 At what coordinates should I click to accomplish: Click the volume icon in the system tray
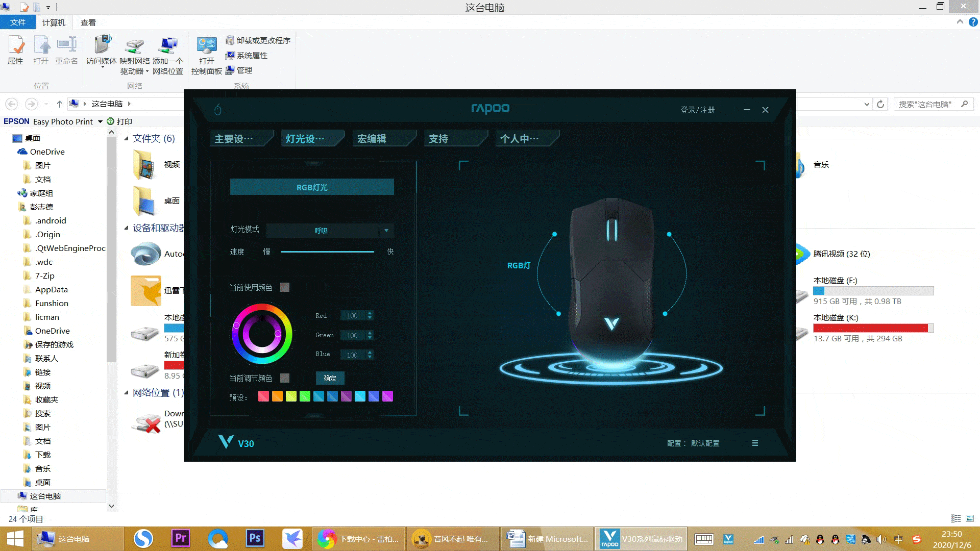point(880,539)
